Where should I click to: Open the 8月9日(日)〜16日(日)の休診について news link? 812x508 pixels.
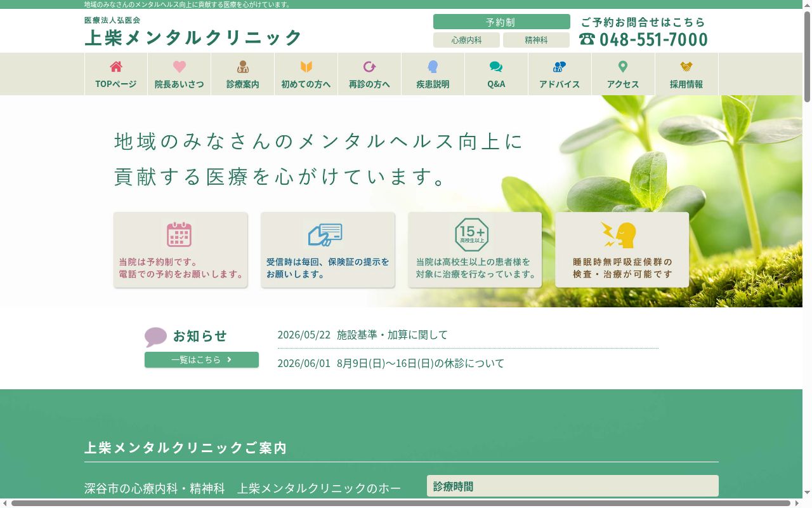coord(421,363)
